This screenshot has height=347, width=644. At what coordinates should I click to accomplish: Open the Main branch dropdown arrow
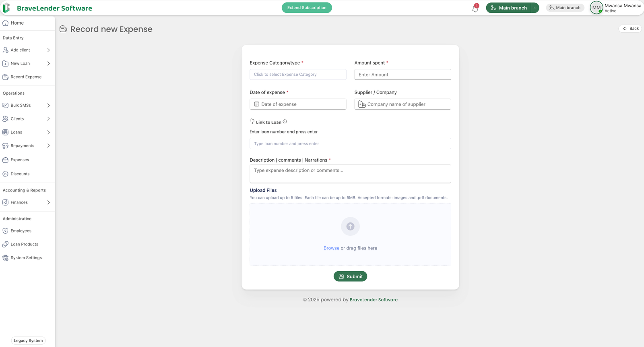535,8
